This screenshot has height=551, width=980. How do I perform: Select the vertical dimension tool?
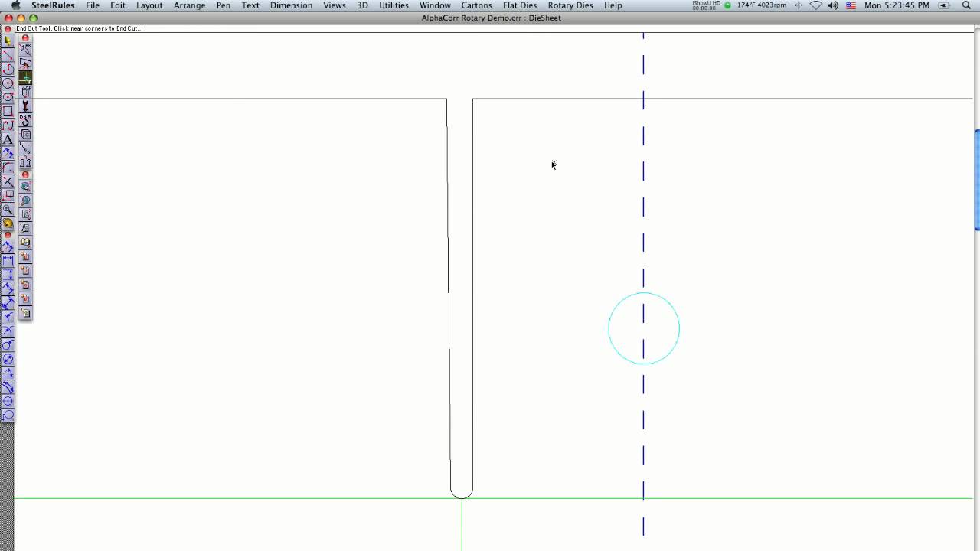[x=8, y=274]
